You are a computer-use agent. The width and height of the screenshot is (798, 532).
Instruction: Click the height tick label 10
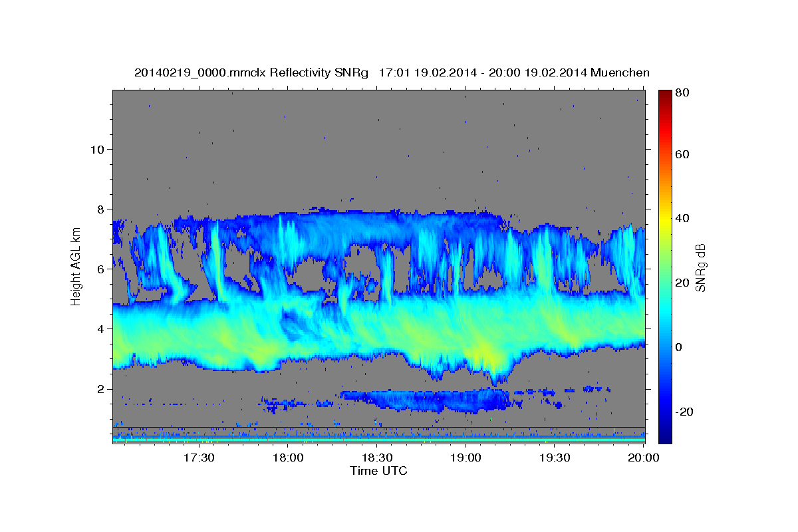(x=96, y=149)
